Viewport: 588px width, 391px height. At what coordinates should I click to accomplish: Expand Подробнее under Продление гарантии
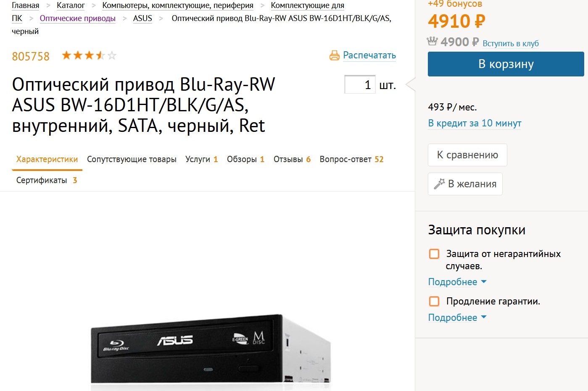tap(457, 318)
